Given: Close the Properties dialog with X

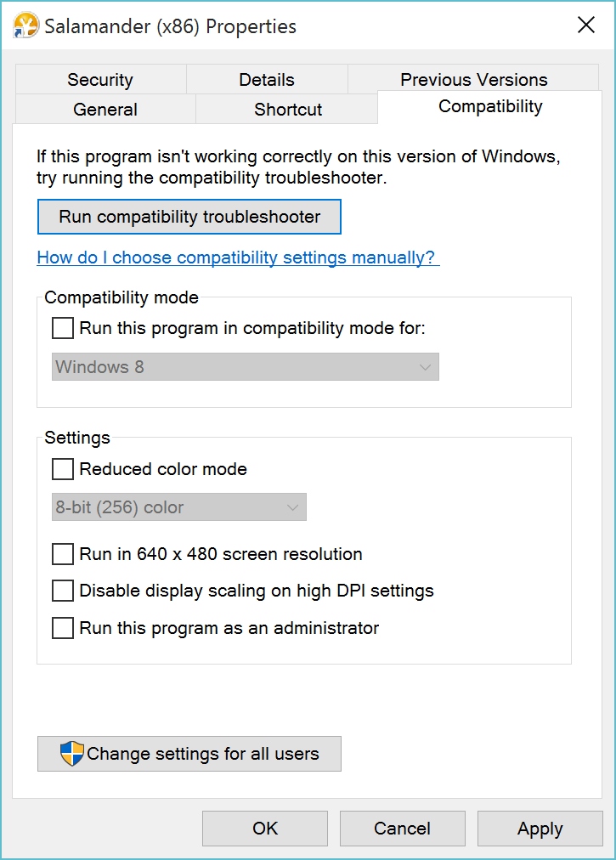Looking at the screenshot, I should point(585,25).
